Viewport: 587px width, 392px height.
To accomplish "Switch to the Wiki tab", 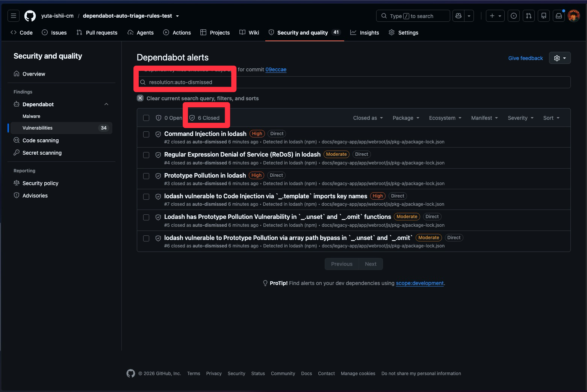I will (249, 33).
